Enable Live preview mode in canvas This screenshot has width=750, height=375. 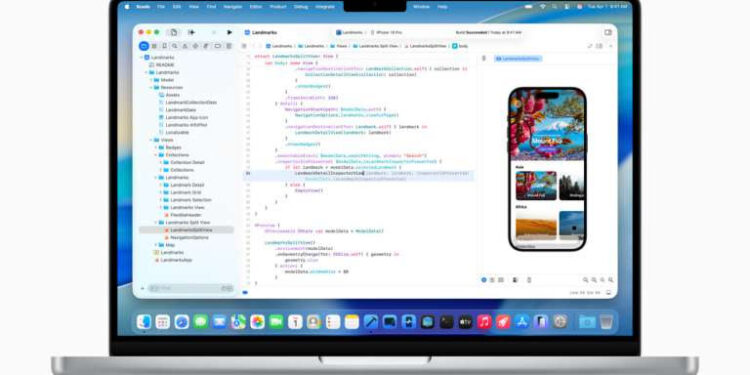pyautogui.click(x=484, y=280)
